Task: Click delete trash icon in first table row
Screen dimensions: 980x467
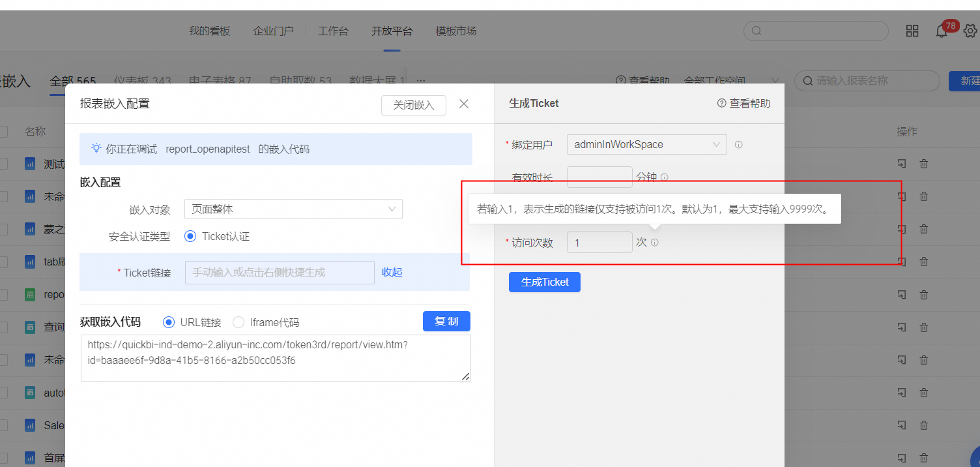Action: pos(923,164)
